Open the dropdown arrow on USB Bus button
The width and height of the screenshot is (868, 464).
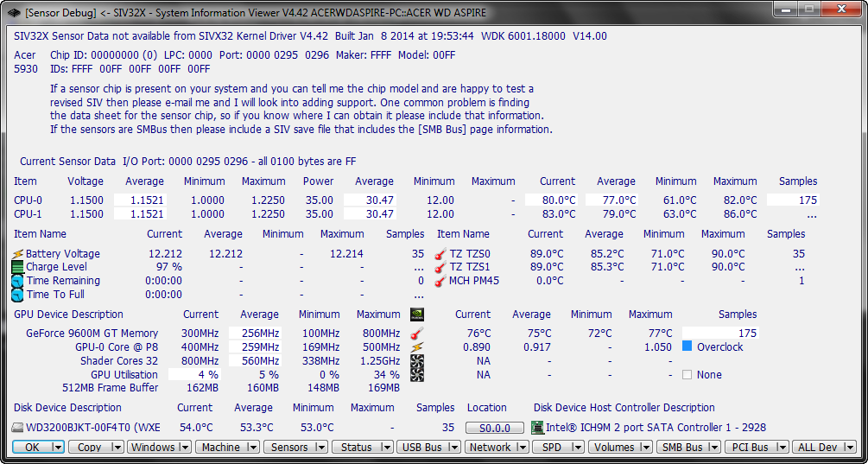coord(456,447)
